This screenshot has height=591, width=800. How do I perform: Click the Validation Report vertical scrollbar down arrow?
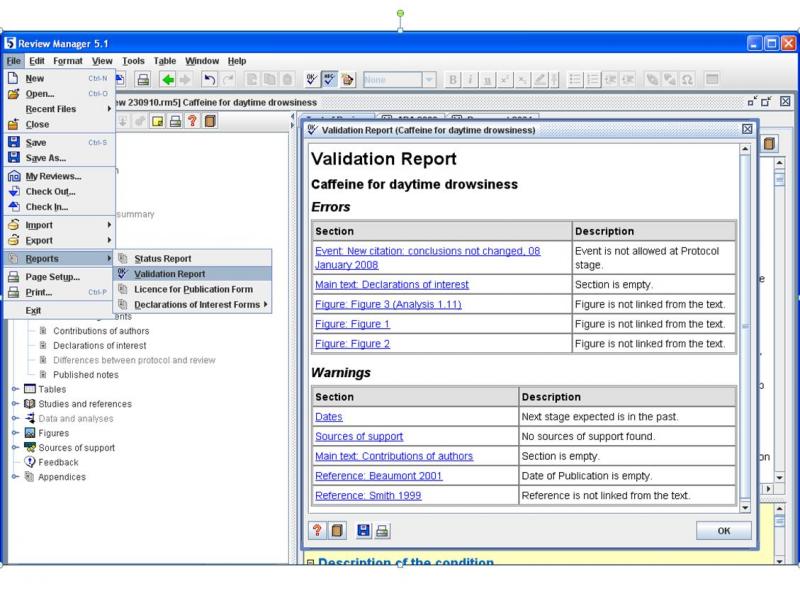[743, 507]
